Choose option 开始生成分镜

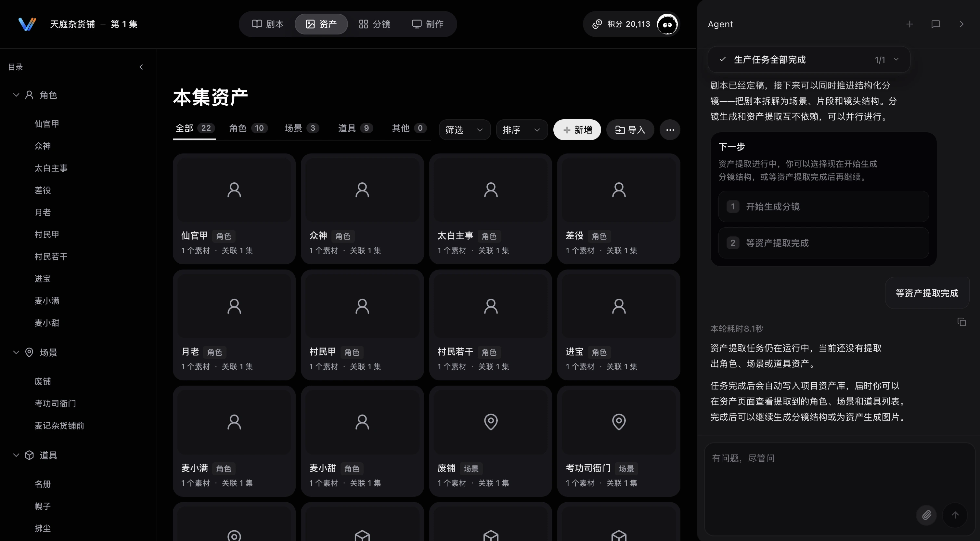click(823, 206)
